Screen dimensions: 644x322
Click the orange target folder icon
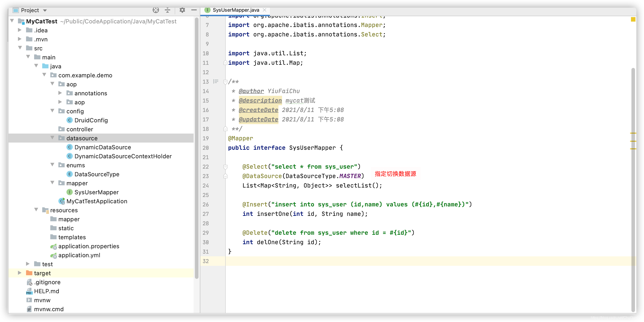coord(29,273)
